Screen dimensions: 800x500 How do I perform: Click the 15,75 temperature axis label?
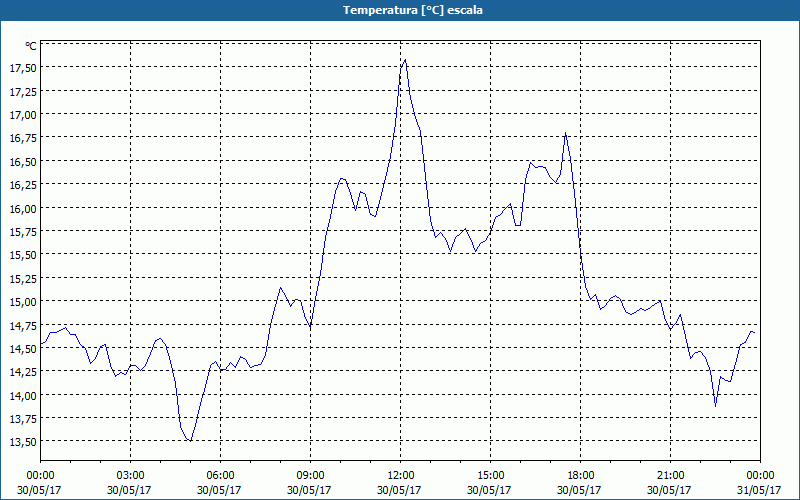[23, 232]
